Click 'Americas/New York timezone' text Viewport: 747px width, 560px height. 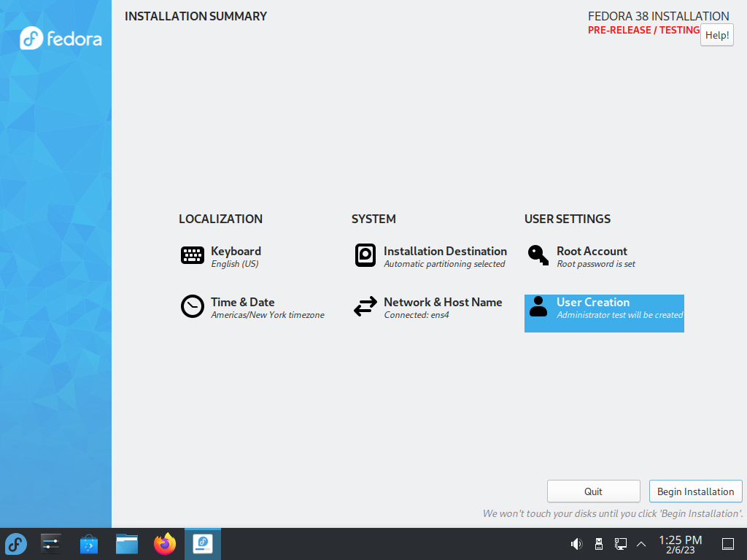coord(268,315)
